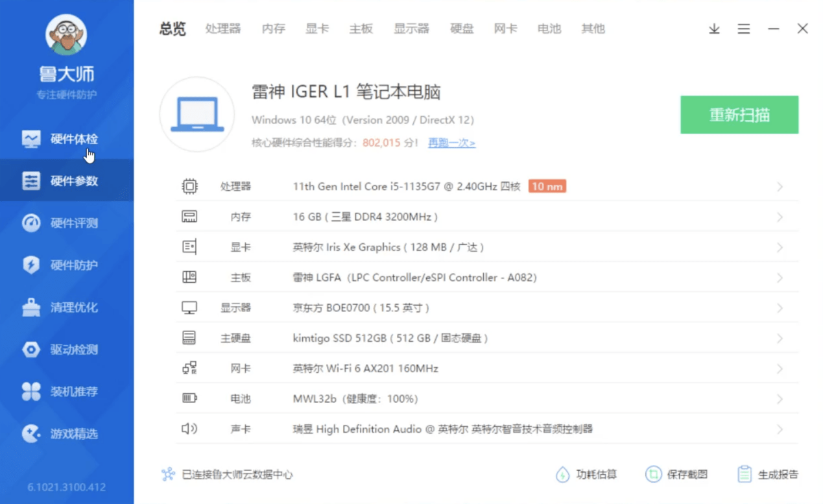The width and height of the screenshot is (823, 504).
Task: Open 驱动检测 driver check section
Action: (67, 350)
